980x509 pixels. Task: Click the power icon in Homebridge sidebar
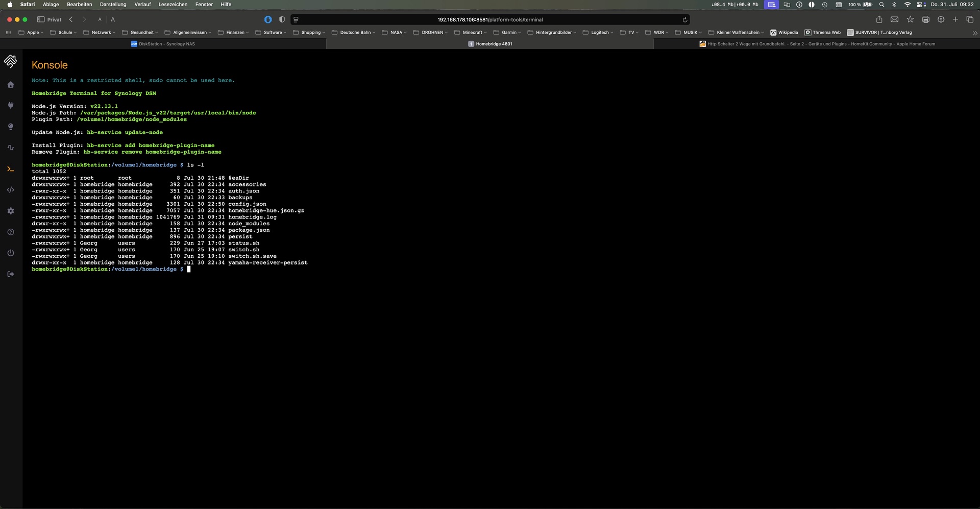[11, 253]
